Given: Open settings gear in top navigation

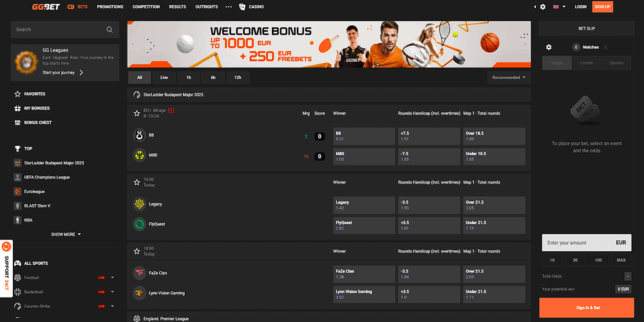Looking at the screenshot, I should tap(543, 6).
